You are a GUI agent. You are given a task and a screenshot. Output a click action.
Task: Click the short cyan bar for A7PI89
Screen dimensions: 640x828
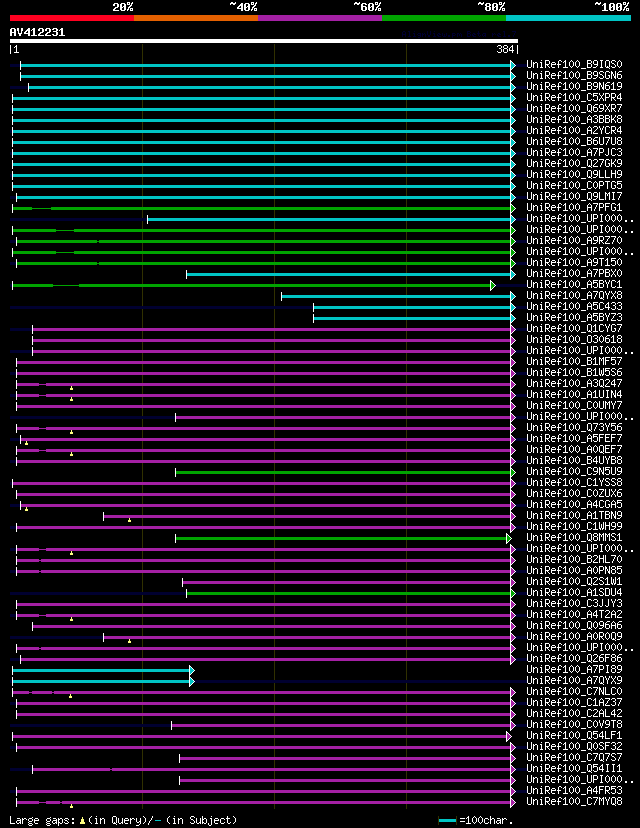click(x=103, y=671)
